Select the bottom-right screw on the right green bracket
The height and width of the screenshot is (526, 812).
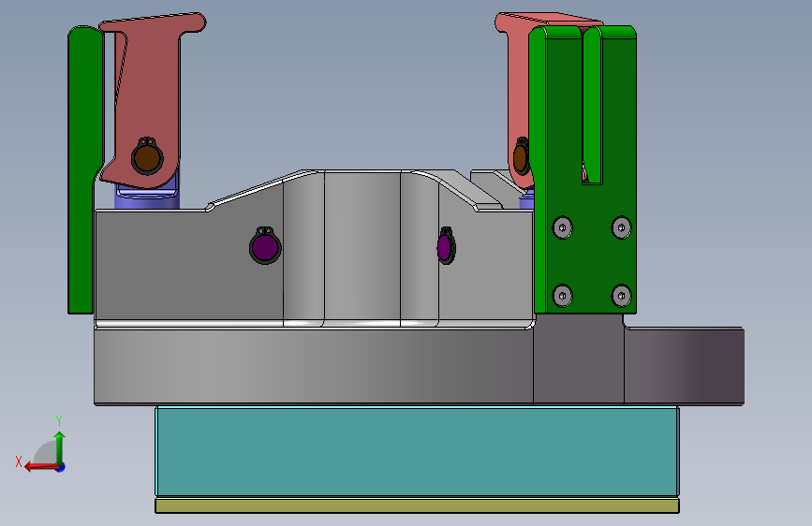[x=622, y=296]
